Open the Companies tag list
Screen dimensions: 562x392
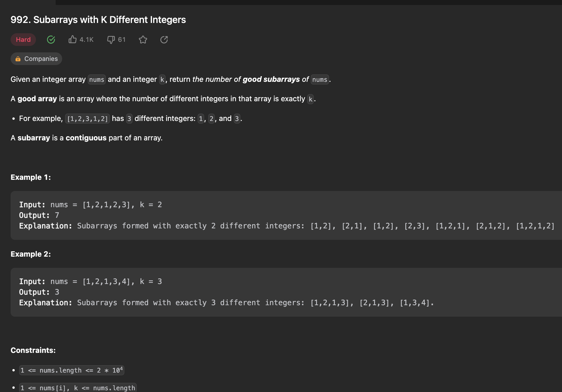pyautogui.click(x=41, y=59)
